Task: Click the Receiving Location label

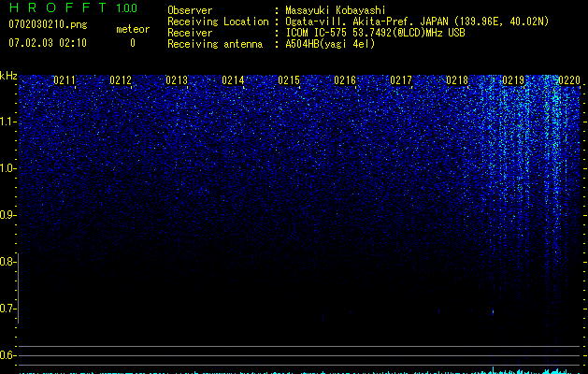Action: (218, 22)
